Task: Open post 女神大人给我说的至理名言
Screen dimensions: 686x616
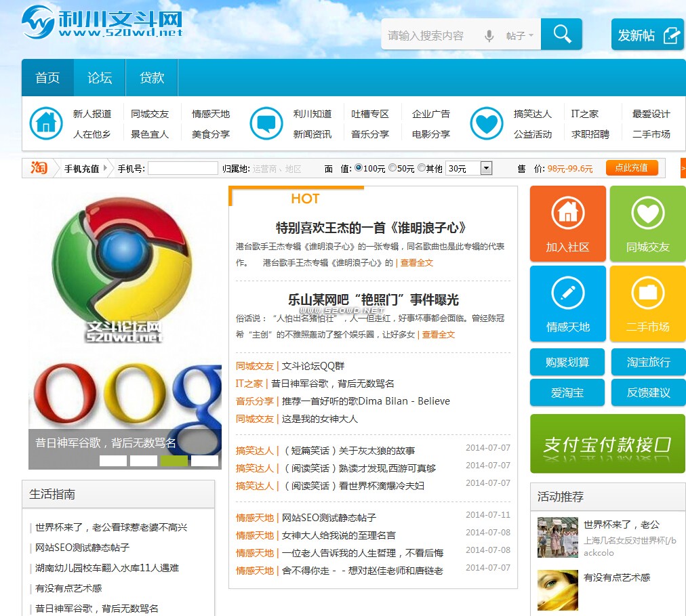Action: point(339,535)
